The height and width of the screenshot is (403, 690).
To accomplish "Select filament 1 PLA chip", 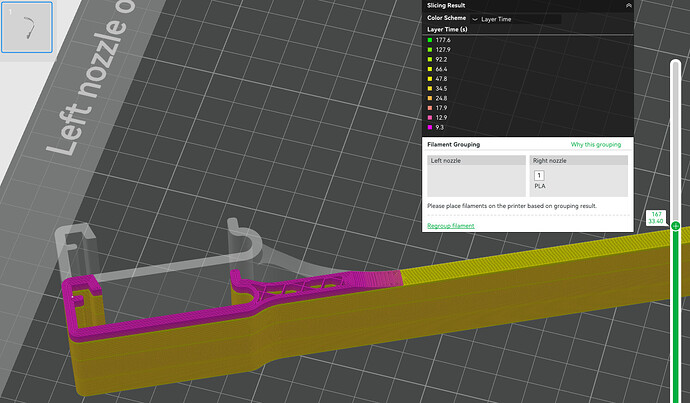I will point(539,176).
